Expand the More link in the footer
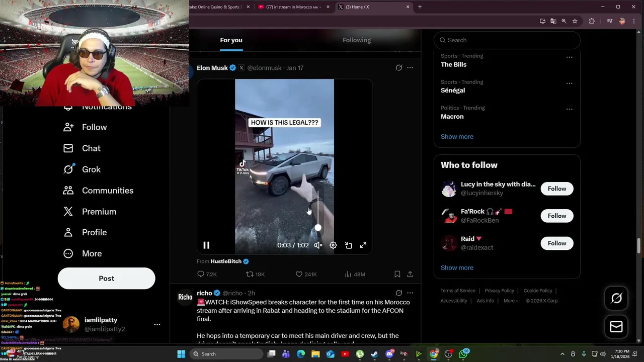 pyautogui.click(x=512, y=301)
